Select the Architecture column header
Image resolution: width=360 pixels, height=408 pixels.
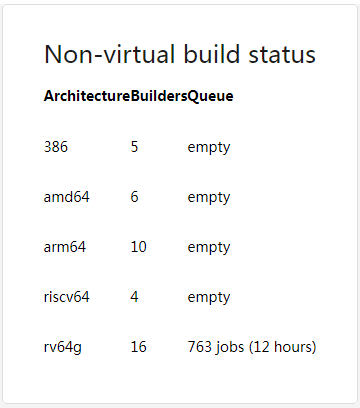pos(87,96)
